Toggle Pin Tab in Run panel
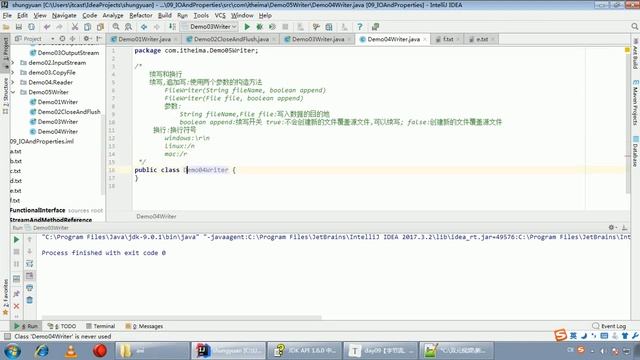This screenshot has height=360, width=640. (x=16, y=293)
